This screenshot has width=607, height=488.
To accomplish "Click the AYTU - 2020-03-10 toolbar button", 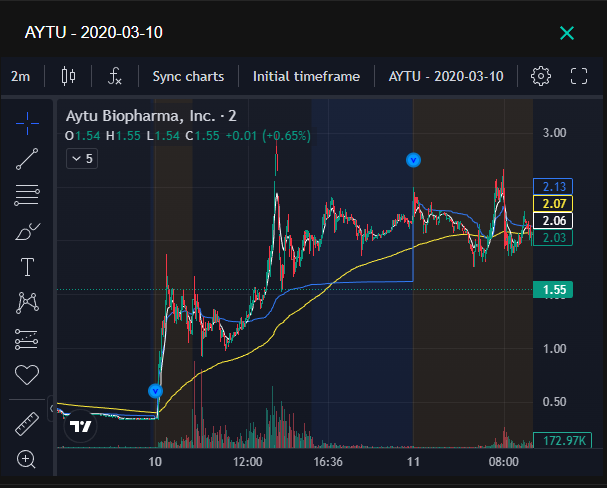I will point(446,76).
